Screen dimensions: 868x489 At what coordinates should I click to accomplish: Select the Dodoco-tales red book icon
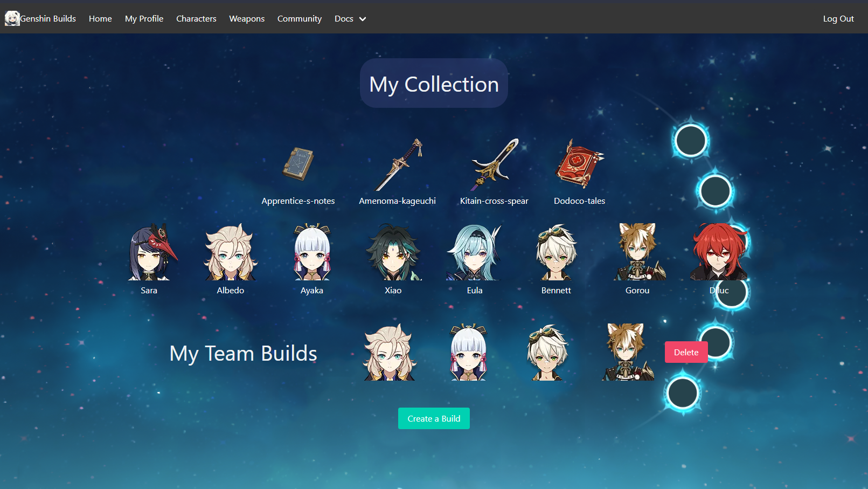pyautogui.click(x=580, y=164)
